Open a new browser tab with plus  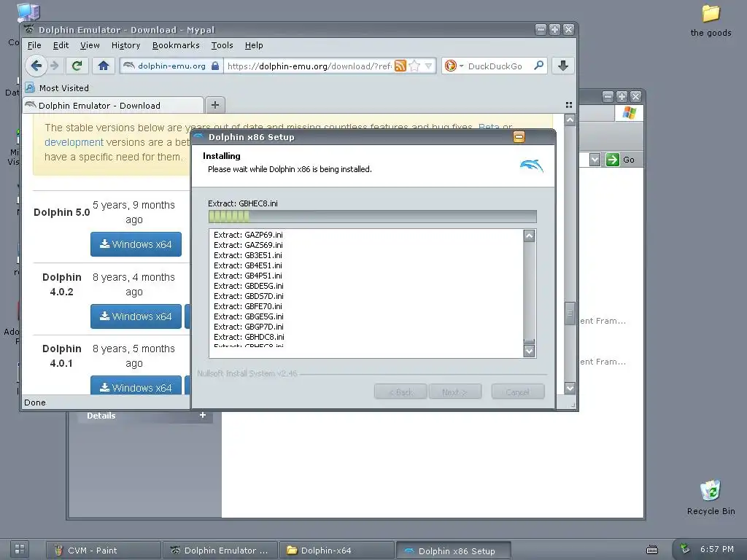[x=215, y=105]
